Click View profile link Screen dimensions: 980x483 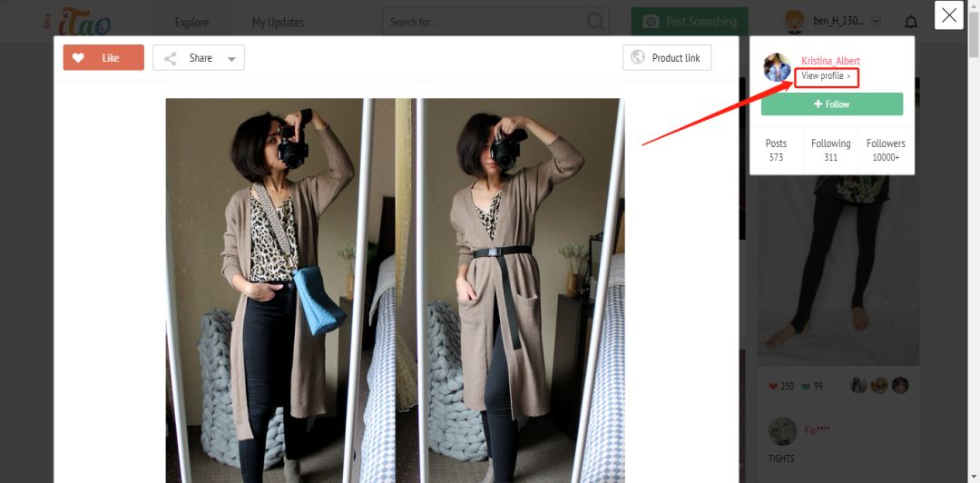pyautogui.click(x=827, y=76)
